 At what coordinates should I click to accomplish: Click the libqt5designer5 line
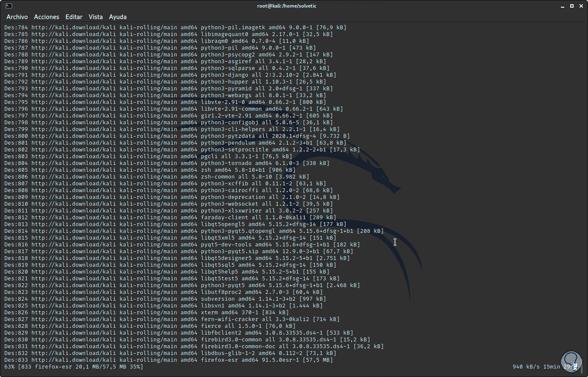coord(177,258)
